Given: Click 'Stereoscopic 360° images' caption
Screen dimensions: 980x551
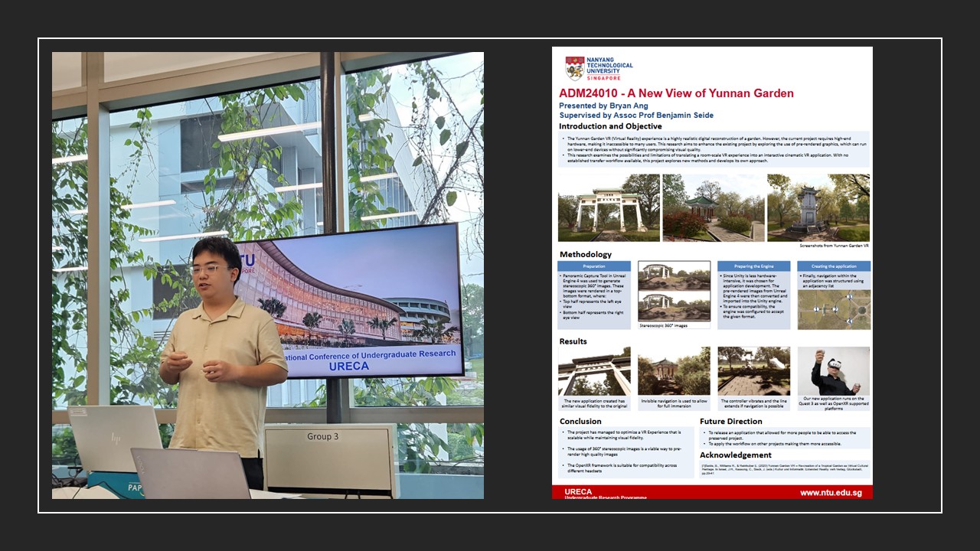Looking at the screenshot, I should click(663, 325).
